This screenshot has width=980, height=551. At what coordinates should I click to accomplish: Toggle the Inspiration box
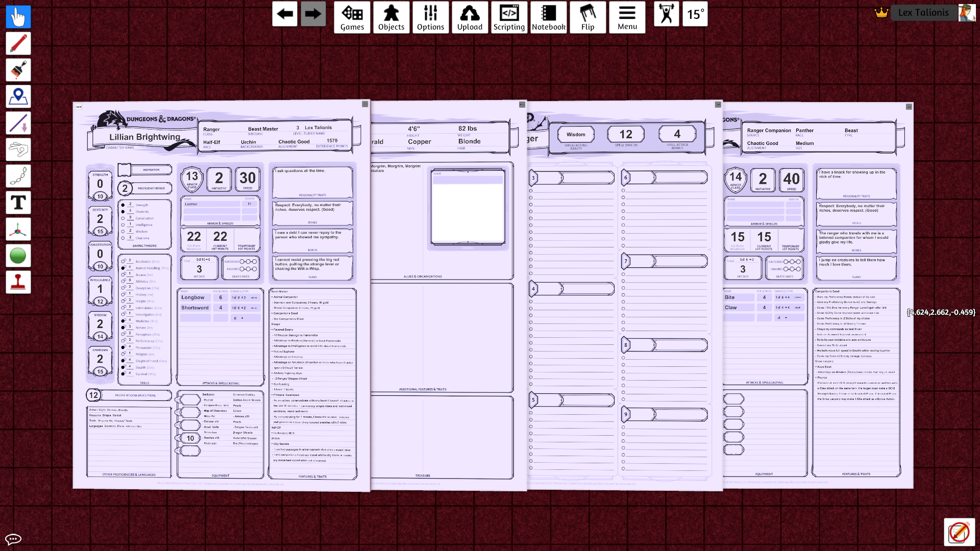click(x=125, y=169)
